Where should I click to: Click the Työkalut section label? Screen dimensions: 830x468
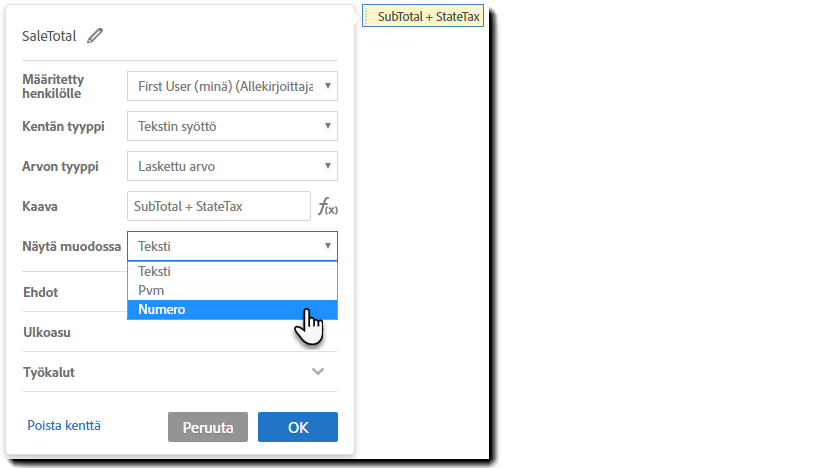(49, 372)
